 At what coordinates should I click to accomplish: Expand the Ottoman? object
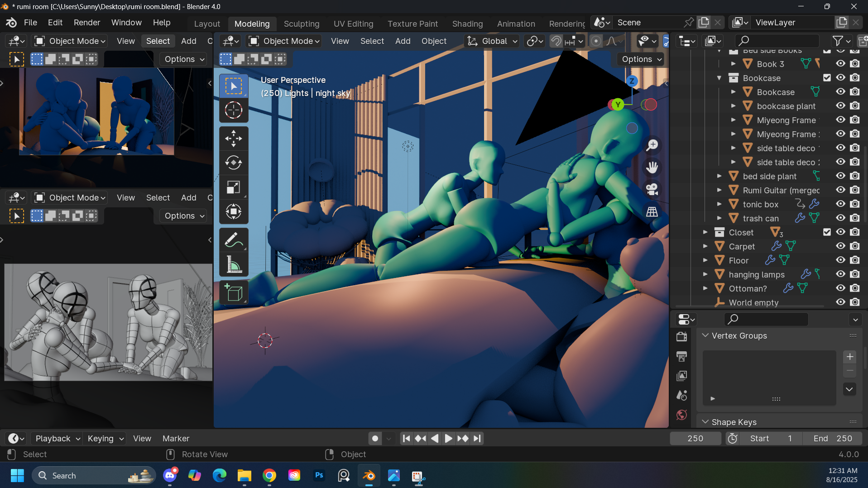pyautogui.click(x=705, y=288)
